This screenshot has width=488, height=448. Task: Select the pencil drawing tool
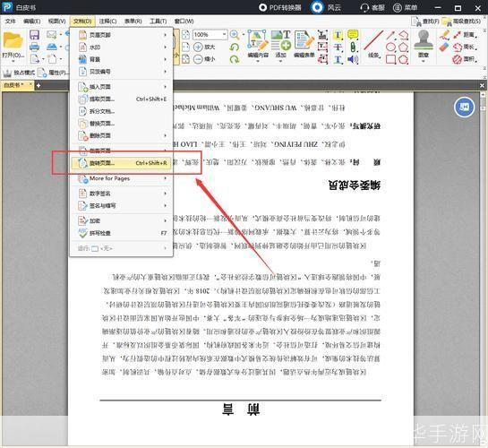pos(445,35)
